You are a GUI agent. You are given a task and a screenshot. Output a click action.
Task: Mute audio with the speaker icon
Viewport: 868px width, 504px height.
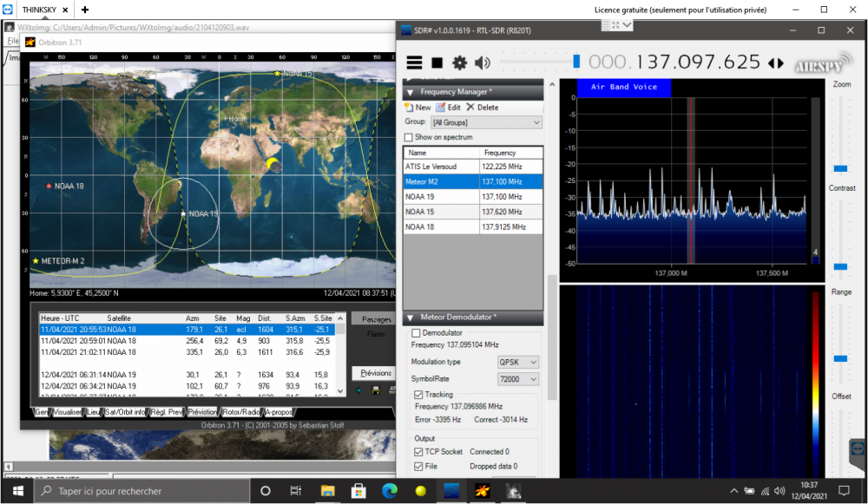[483, 63]
